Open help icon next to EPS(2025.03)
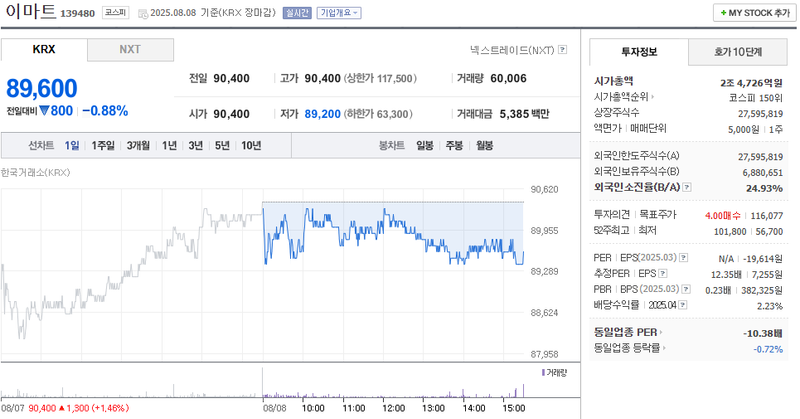The height and width of the screenshot is (419, 800). click(683, 258)
